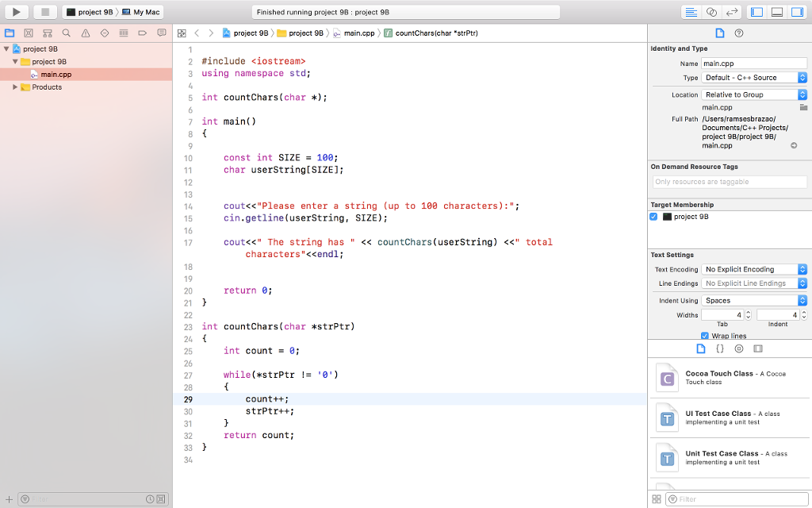Image resolution: width=812 pixels, height=508 pixels.
Task: Open the Issue navigator warning icon
Action: pos(86,33)
